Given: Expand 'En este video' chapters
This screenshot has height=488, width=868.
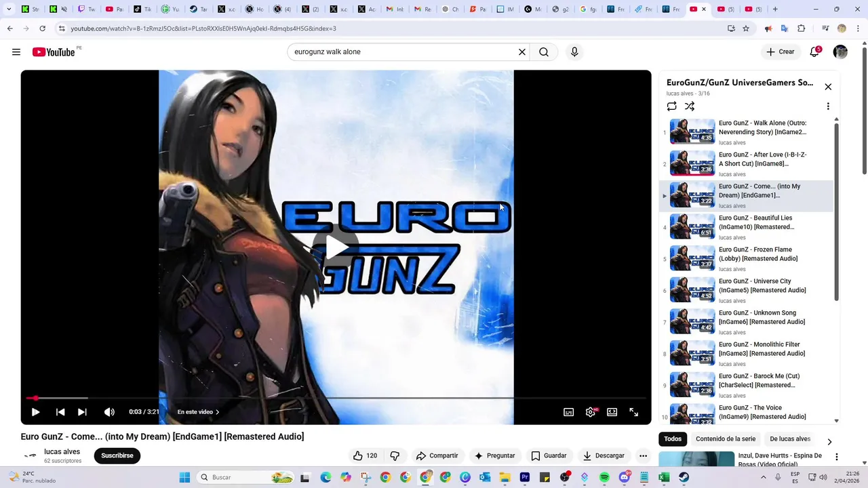Looking at the screenshot, I should pyautogui.click(x=198, y=412).
